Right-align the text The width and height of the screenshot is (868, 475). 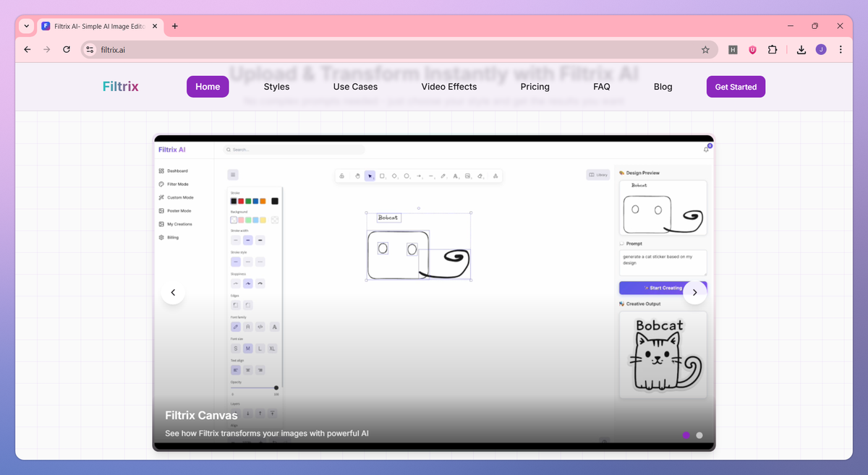[x=260, y=369]
